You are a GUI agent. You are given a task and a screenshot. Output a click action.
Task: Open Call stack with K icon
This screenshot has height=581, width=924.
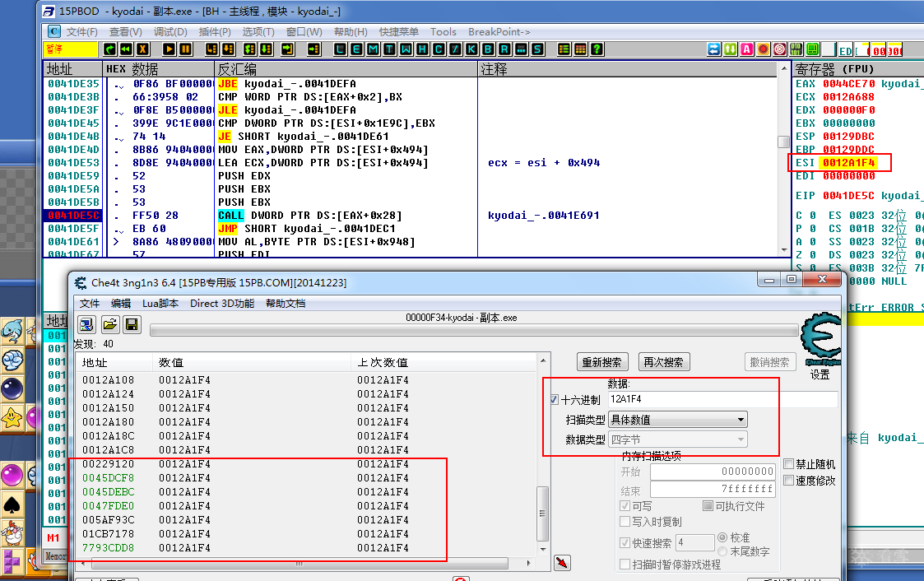point(472,49)
